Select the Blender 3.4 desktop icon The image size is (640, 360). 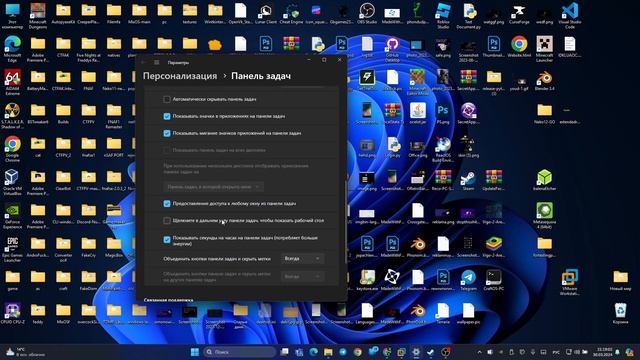[x=544, y=80]
